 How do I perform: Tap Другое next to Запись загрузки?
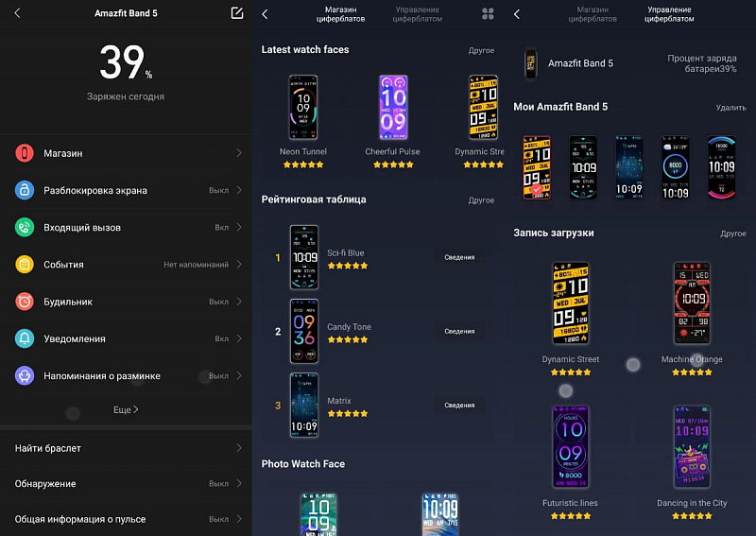tap(733, 233)
